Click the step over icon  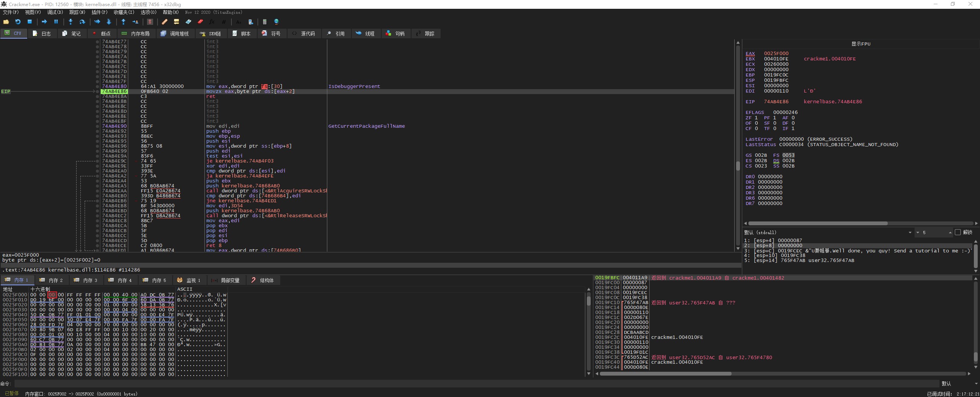(82, 22)
